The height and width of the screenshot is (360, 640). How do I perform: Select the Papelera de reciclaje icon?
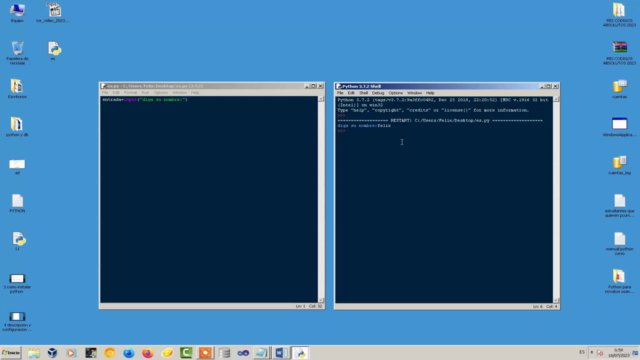[17, 53]
